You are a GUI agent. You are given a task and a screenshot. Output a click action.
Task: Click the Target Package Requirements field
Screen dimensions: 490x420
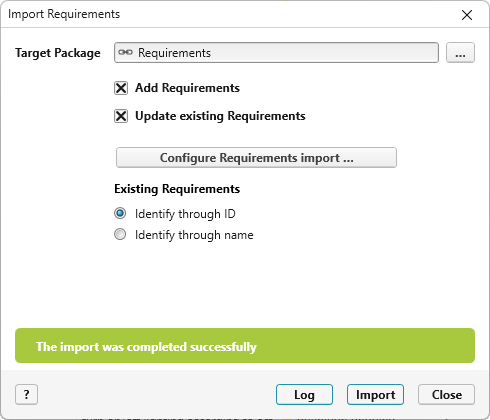tap(276, 52)
